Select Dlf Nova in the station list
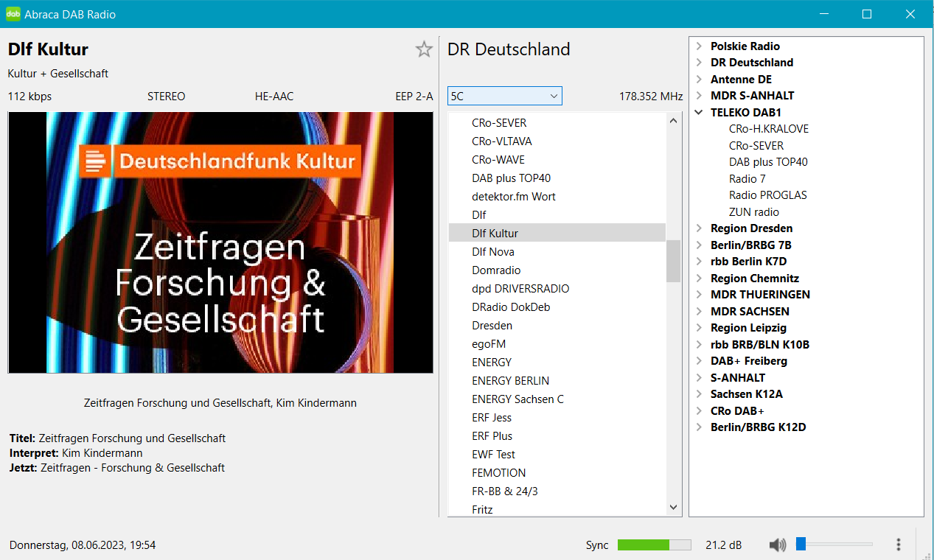The image size is (934, 560). (493, 252)
